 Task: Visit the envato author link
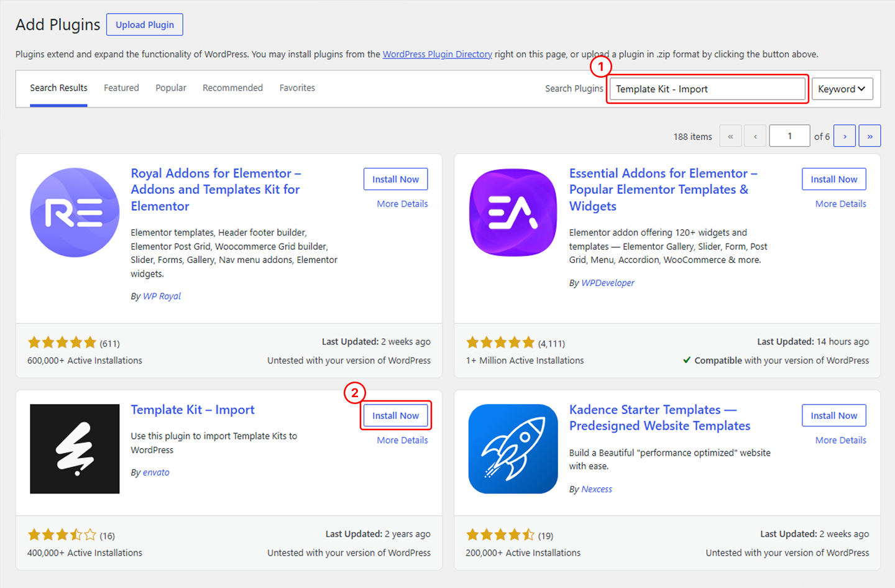click(x=156, y=472)
